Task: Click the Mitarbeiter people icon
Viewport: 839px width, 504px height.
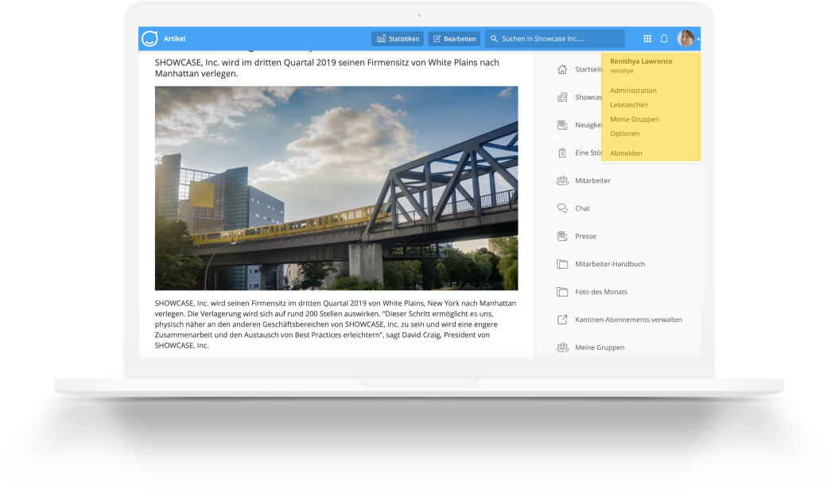Action: tap(561, 180)
